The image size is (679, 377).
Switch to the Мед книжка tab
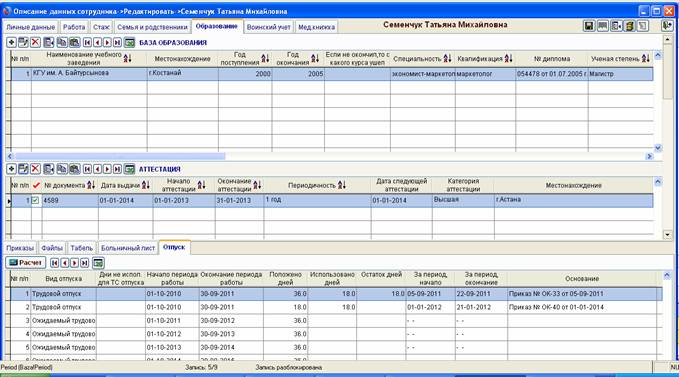coord(316,27)
